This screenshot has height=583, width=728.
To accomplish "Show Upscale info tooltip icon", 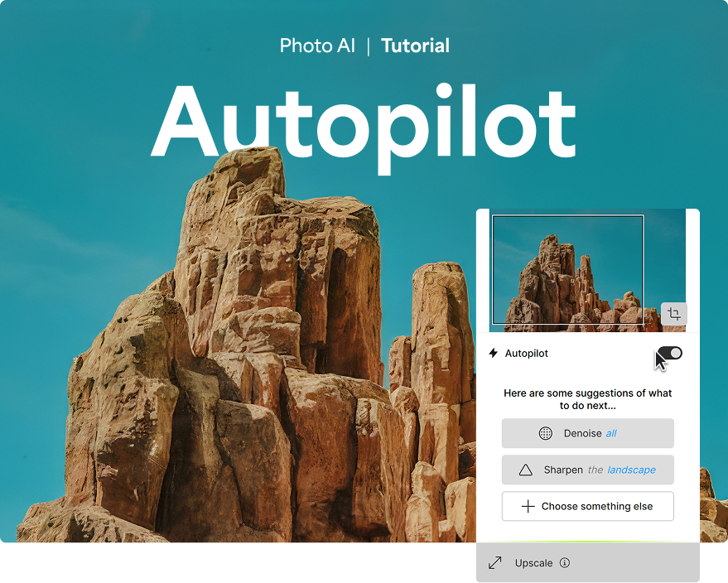I will [x=565, y=563].
